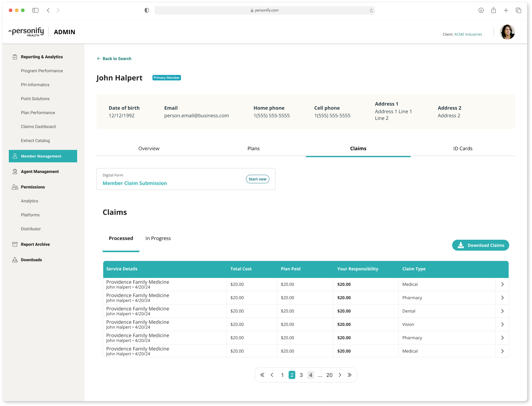Click the personify.com address bar
Image resolution: width=532 pixels, height=406 pixels.
[x=265, y=10]
